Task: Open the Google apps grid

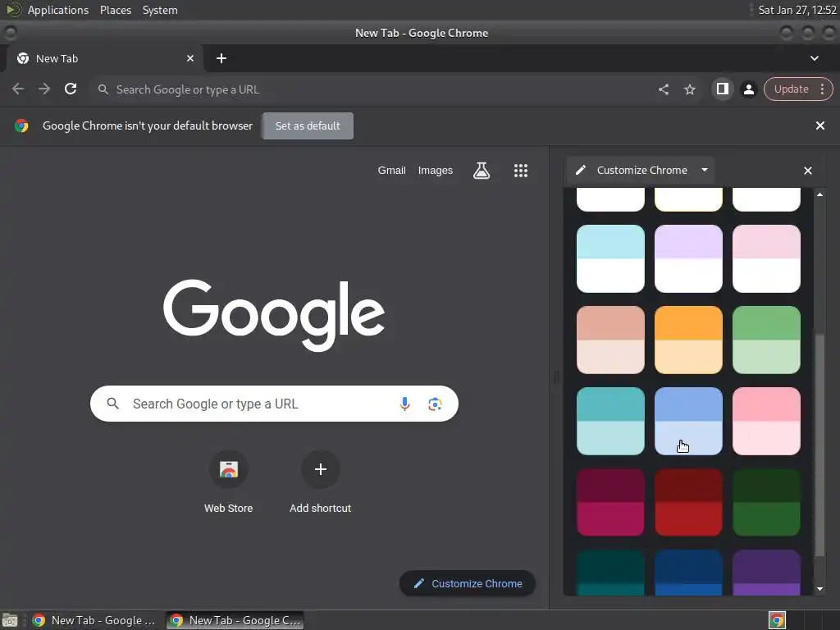Action: [521, 171]
